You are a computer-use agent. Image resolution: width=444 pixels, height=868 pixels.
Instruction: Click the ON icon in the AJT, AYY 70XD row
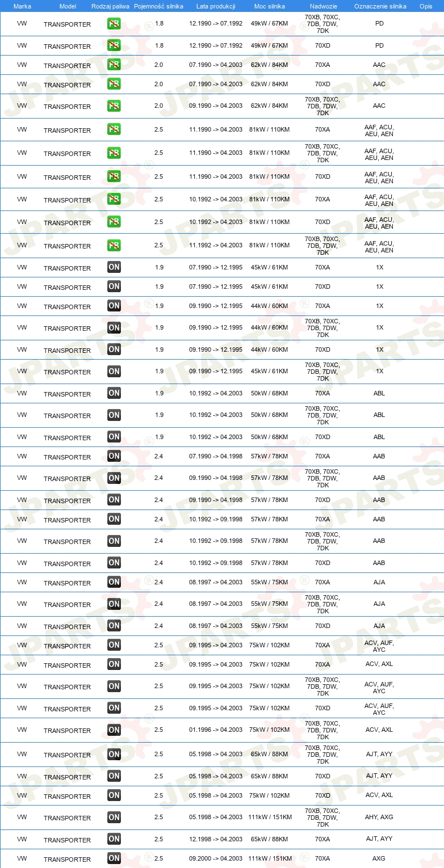(114, 776)
